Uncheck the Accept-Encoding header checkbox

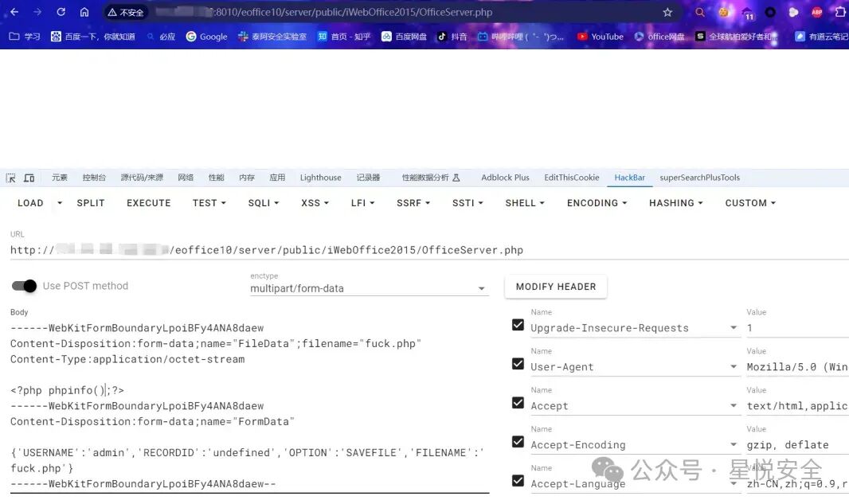coord(518,442)
